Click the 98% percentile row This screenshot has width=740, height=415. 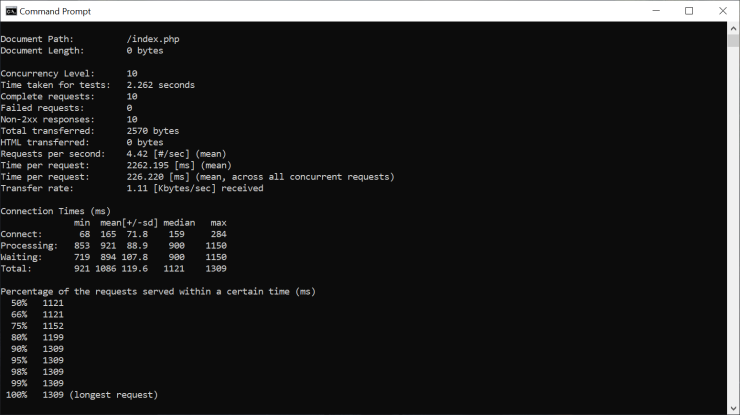tap(37, 372)
